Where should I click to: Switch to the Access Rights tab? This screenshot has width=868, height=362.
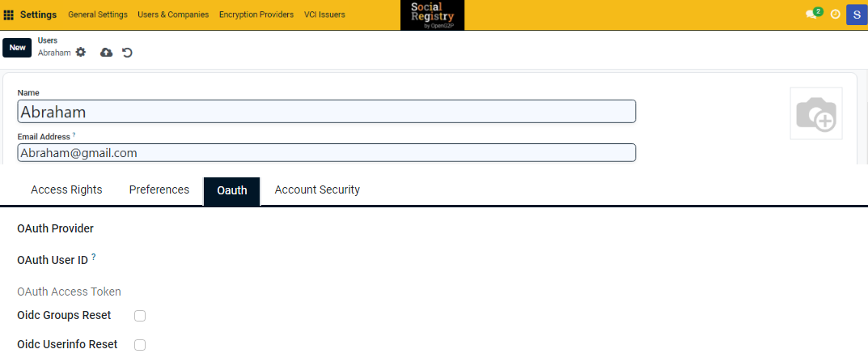(66, 190)
